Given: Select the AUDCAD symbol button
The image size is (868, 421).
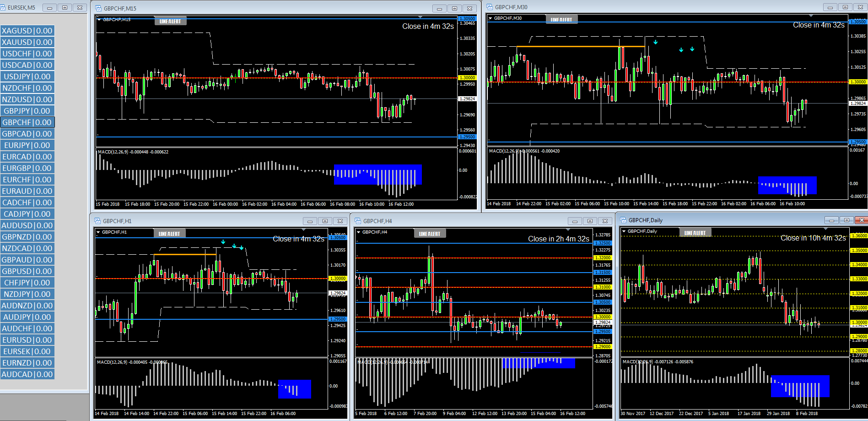Looking at the screenshot, I should pyautogui.click(x=27, y=374).
